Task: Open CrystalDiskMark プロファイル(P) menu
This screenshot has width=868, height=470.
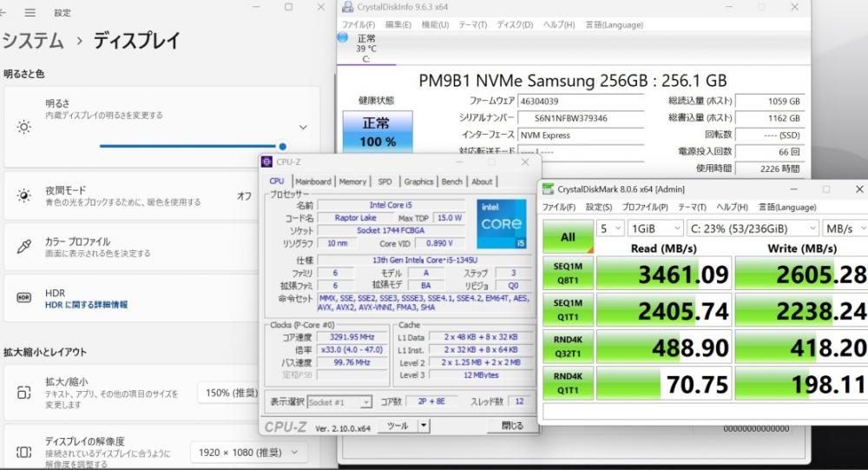Action: point(645,207)
